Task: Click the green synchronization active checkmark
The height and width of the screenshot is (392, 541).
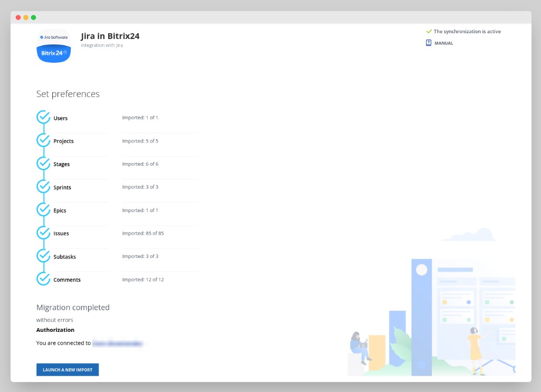Action: 429,32
